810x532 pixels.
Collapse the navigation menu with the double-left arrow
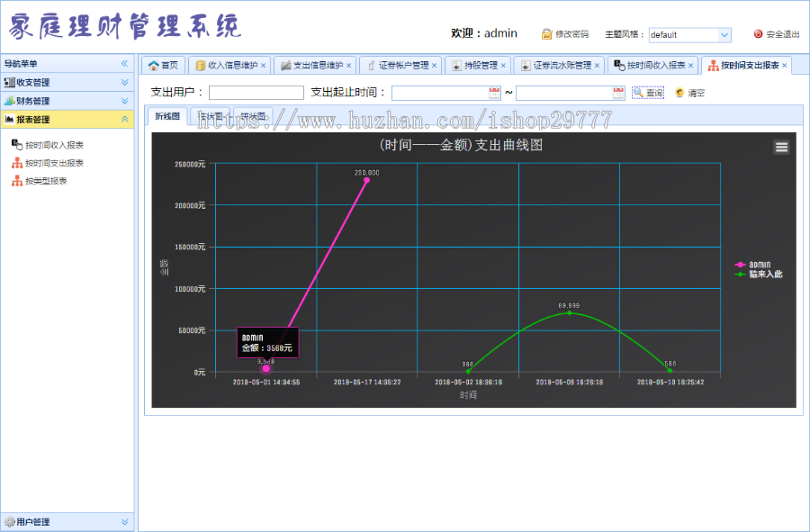click(x=126, y=63)
